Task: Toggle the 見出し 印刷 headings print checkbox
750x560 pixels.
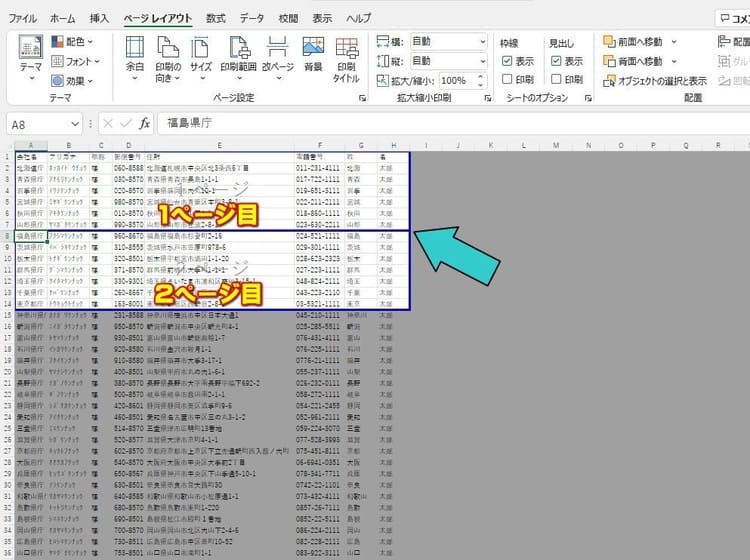Action: 556,79
